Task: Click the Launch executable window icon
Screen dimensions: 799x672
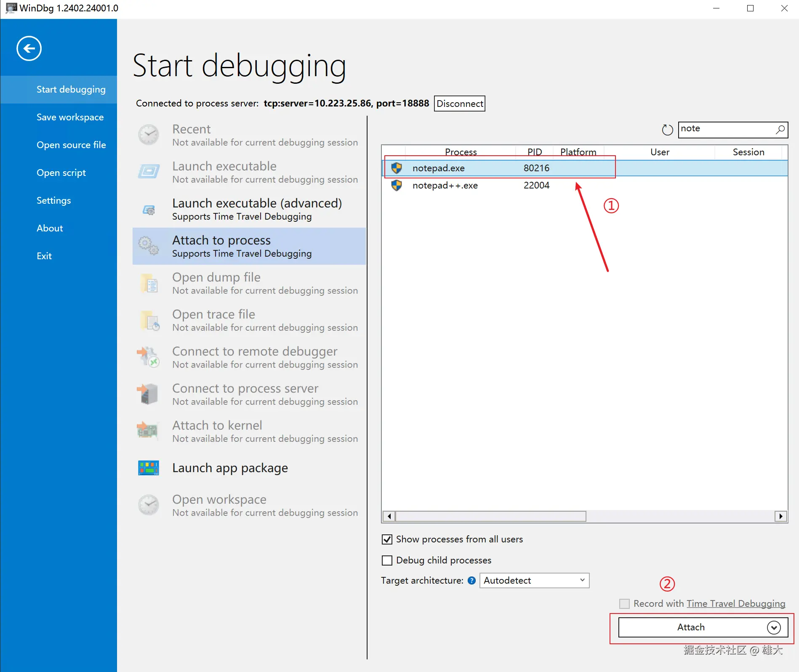Action: pos(149,172)
